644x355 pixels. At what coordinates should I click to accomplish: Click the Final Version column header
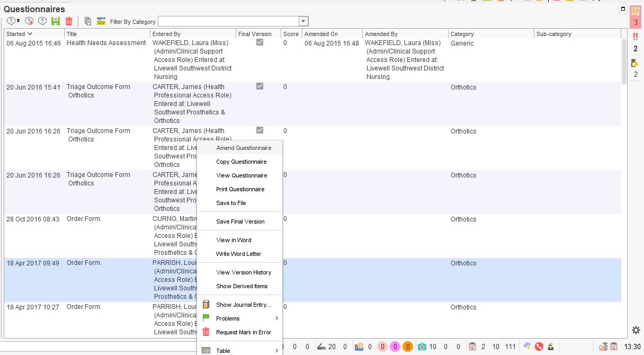click(x=258, y=34)
